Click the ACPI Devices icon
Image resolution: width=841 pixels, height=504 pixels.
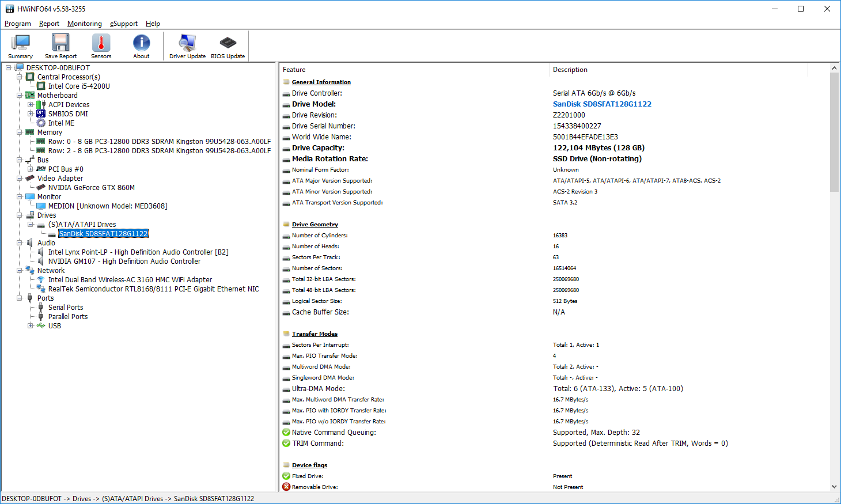click(41, 104)
